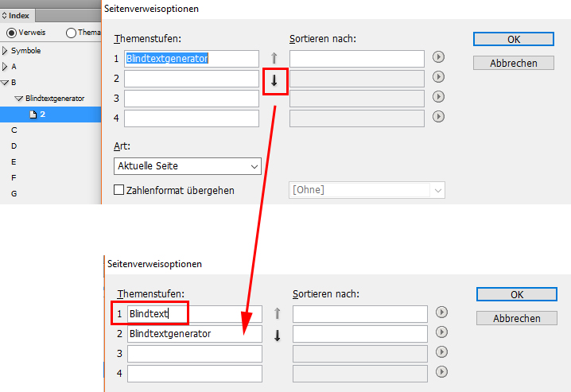Expand the Symbole section in index

coord(5,51)
